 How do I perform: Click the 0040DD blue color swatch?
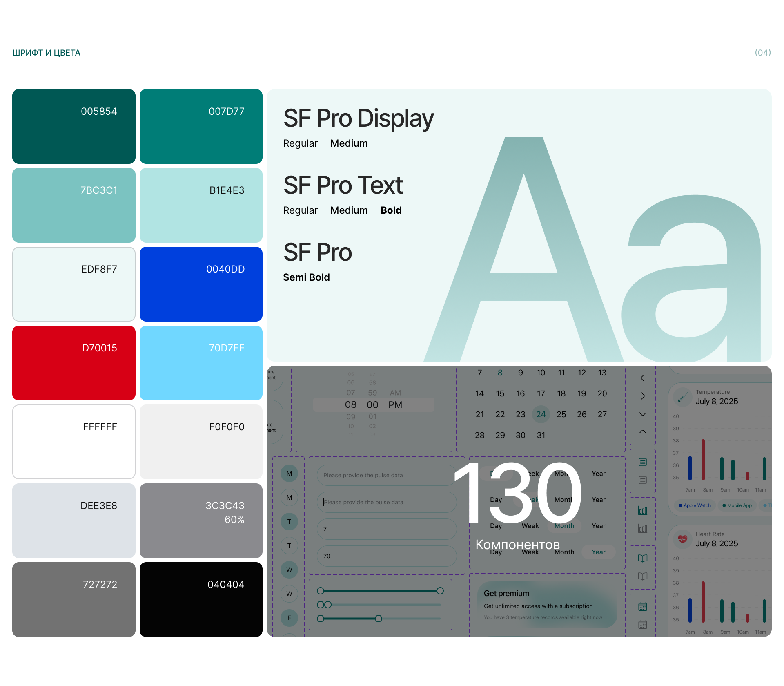(201, 284)
